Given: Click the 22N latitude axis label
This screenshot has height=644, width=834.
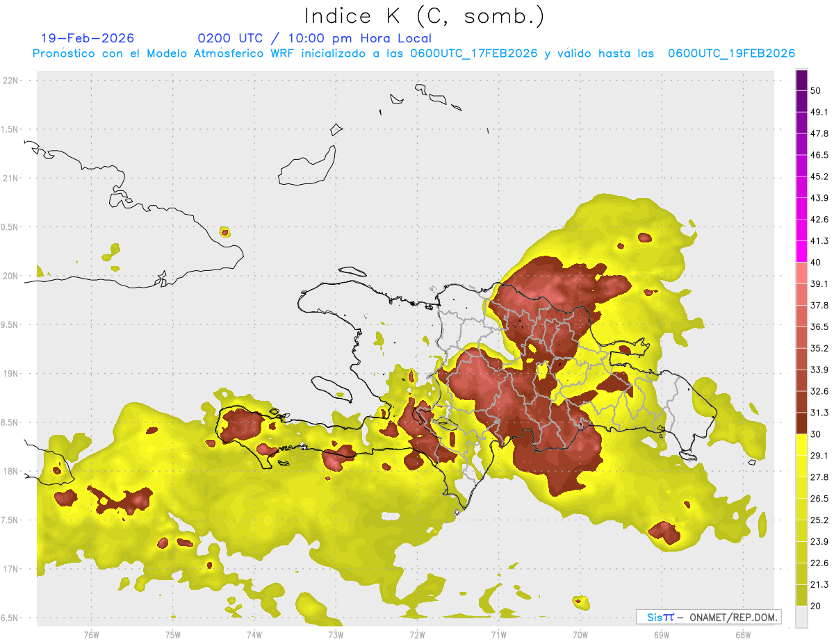Looking at the screenshot, I should 12,81.
